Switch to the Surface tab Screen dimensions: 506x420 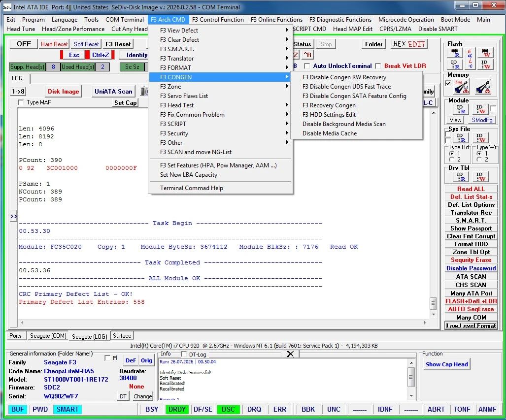point(122,336)
